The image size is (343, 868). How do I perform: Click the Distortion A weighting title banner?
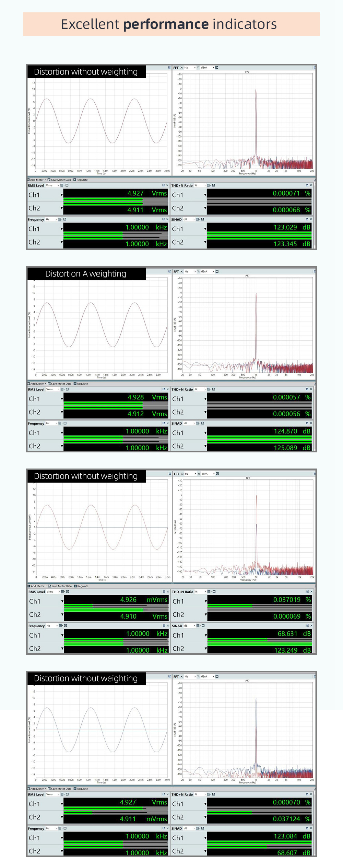pyautogui.click(x=86, y=274)
